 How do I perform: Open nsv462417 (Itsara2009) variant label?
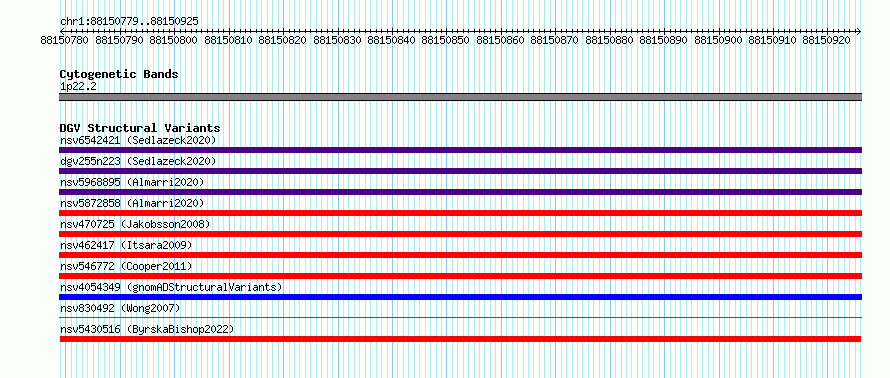pos(126,245)
